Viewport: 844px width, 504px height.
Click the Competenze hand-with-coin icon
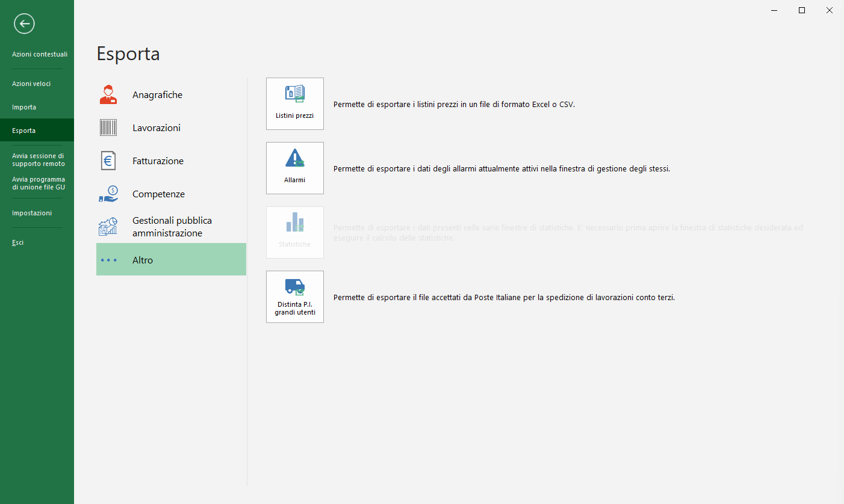pyautogui.click(x=108, y=194)
